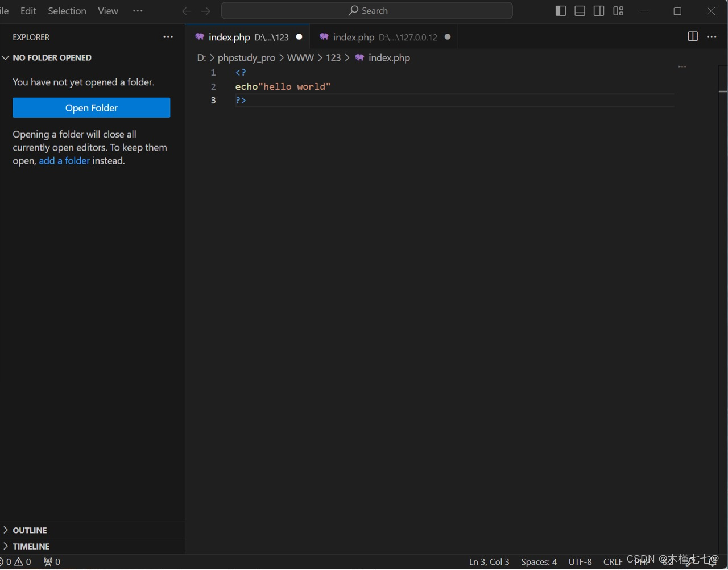The height and width of the screenshot is (570, 728).
Task: Change file encoding via UTF-8
Action: 580,562
